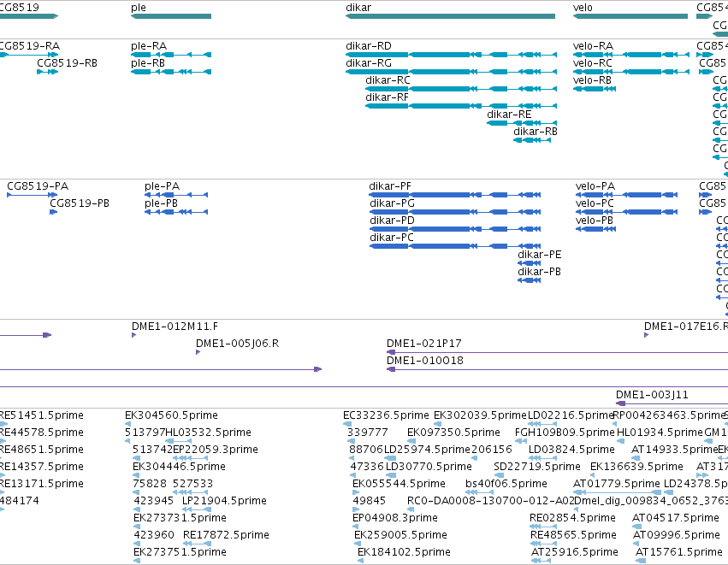This screenshot has height=565, width=728.
Task: Select the ple gene bar
Action: pyautogui.click(x=171, y=16)
